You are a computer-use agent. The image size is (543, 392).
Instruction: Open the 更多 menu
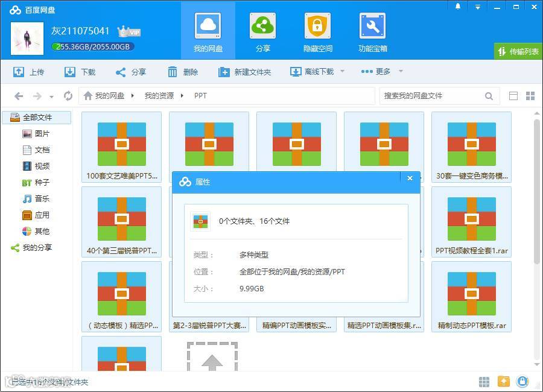[x=376, y=71]
